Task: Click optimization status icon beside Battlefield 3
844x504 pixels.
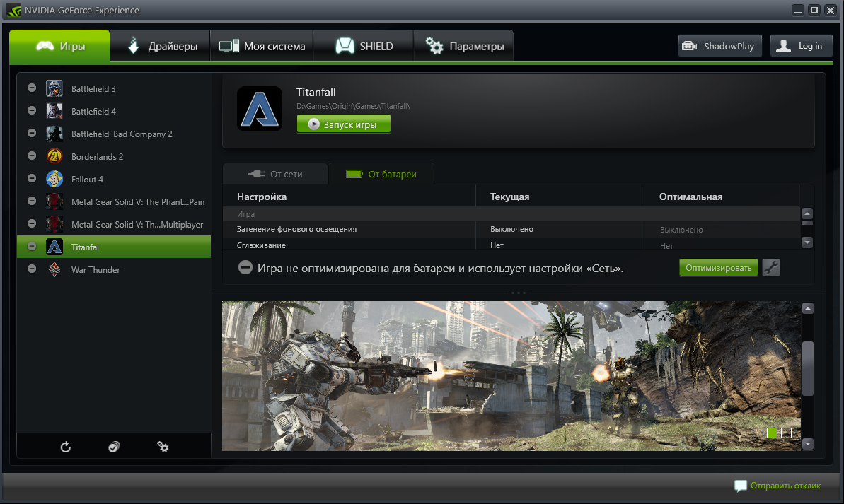Action: tap(32, 88)
